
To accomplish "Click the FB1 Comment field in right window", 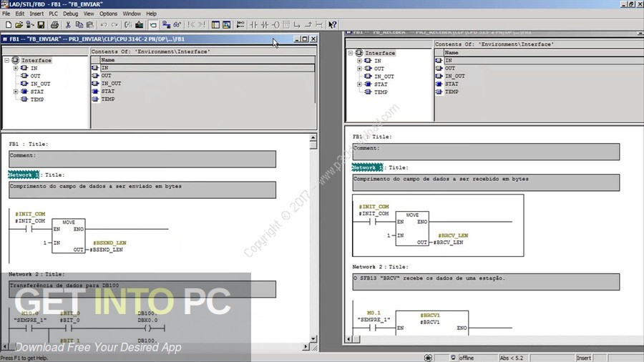I will tap(486, 152).
